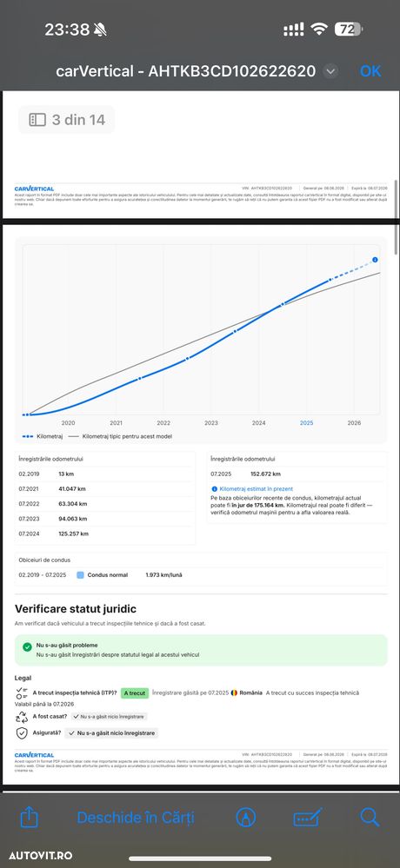Tap the page thumbnails icon beside 3 din 14

pyautogui.click(x=37, y=120)
